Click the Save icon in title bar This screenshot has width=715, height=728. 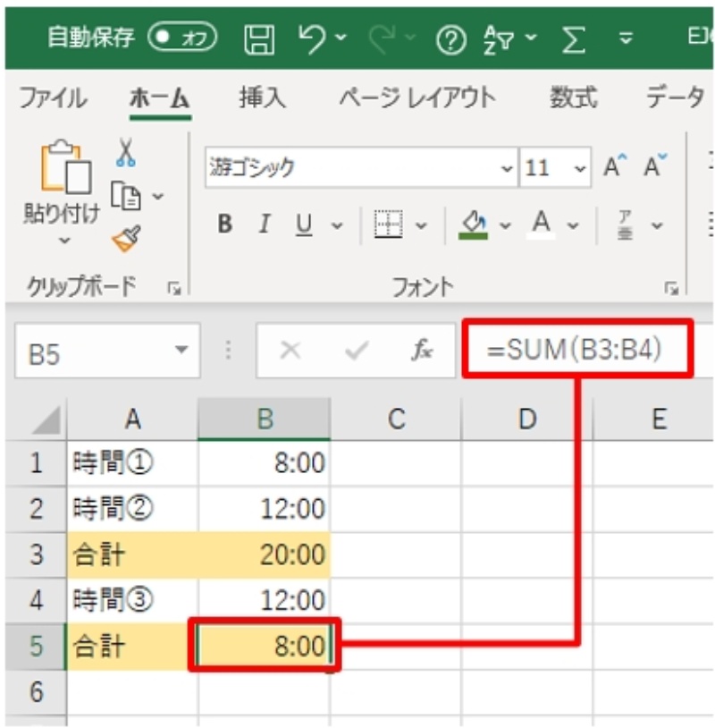[x=259, y=38]
